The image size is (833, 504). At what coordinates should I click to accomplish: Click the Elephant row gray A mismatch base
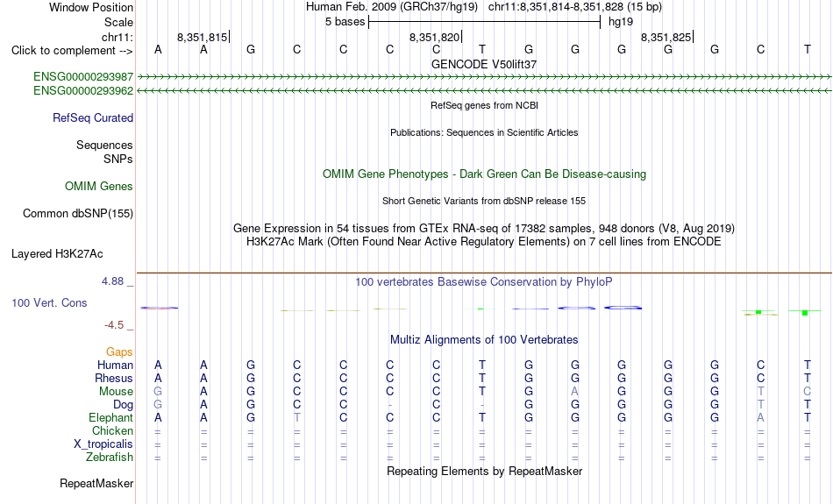[x=761, y=418]
